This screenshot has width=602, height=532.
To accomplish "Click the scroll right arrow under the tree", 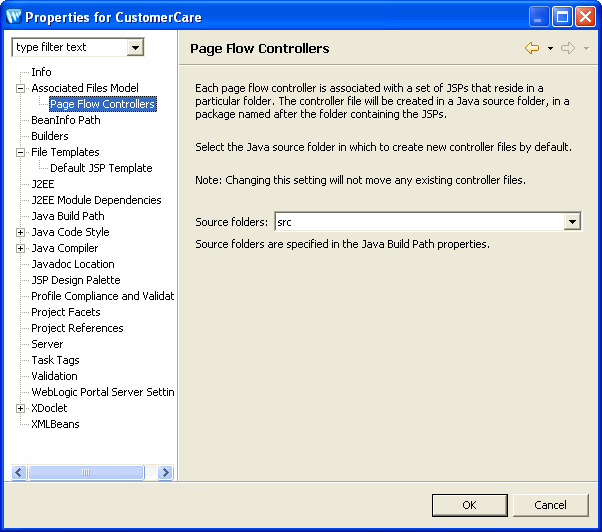I will pyautogui.click(x=165, y=473).
